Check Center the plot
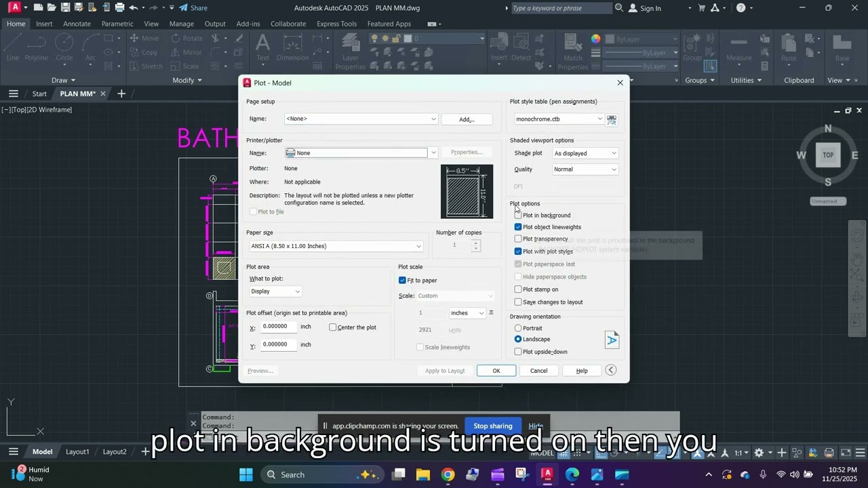 [333, 327]
